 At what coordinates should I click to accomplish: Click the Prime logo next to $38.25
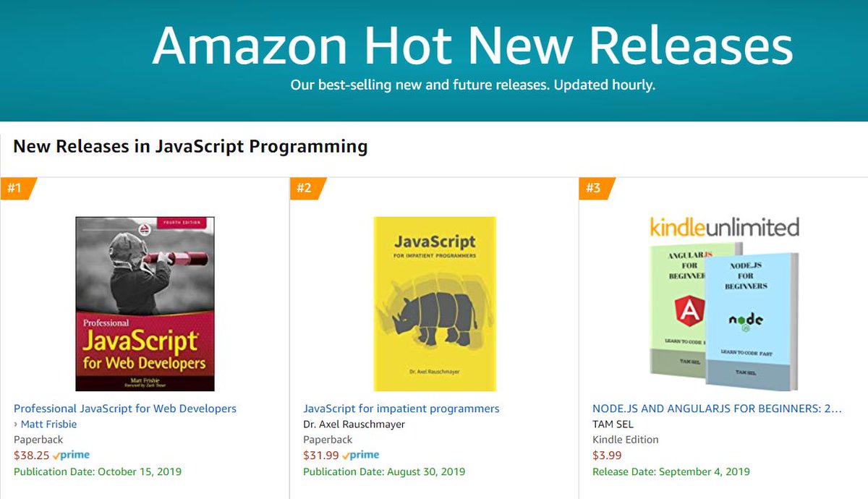(x=71, y=456)
